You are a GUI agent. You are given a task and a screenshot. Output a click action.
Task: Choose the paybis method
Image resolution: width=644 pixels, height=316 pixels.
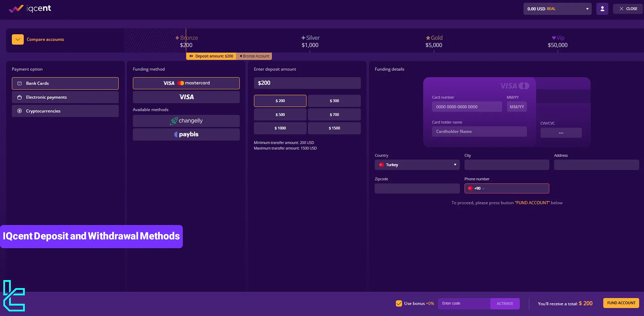pyautogui.click(x=186, y=134)
